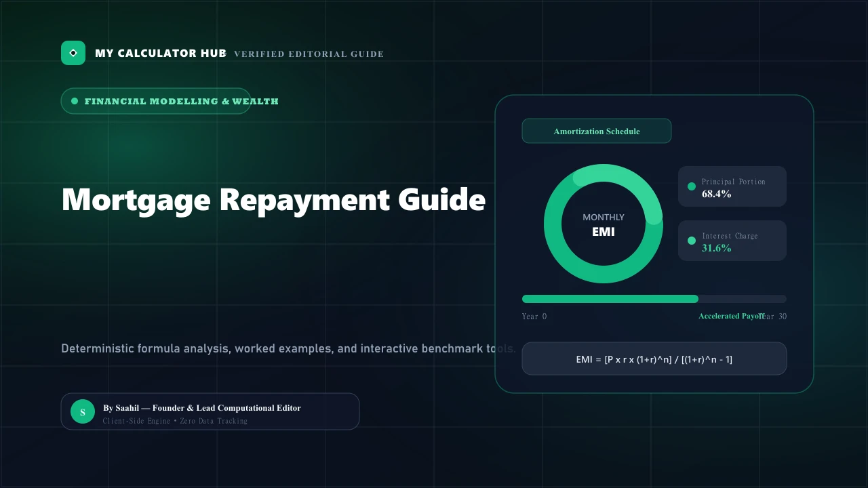Click the green dot beside Interest Charge

pyautogui.click(x=692, y=241)
